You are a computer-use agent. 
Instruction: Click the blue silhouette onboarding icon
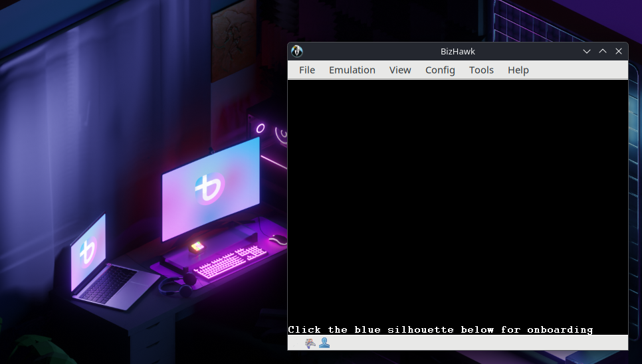[x=324, y=343]
